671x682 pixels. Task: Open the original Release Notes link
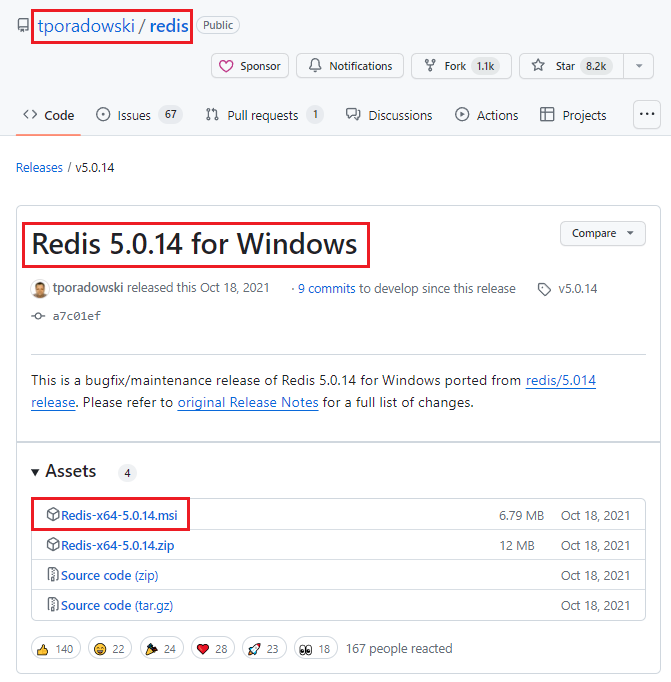point(248,402)
